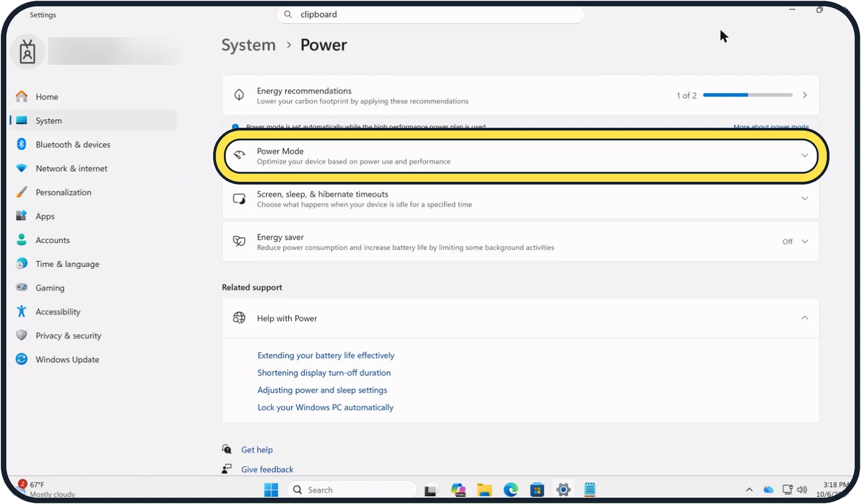Collapse the Help with Power section
Screen dimensions: 861x504
tap(805, 318)
